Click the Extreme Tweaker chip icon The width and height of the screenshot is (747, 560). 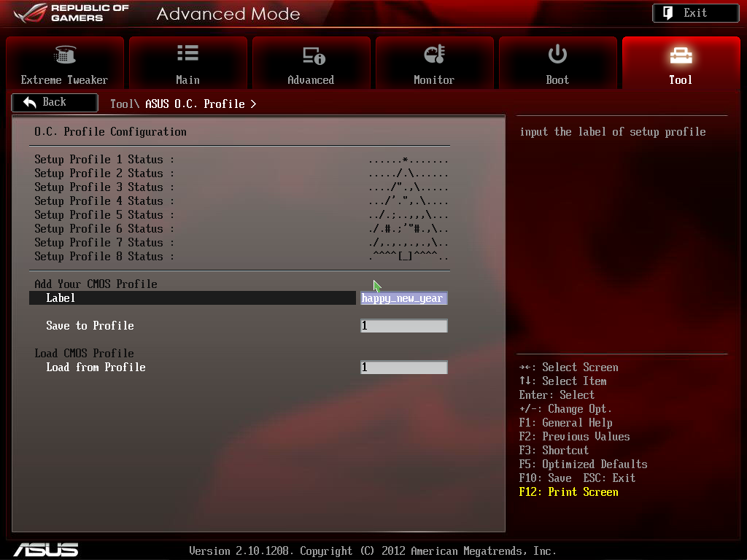[x=64, y=55]
